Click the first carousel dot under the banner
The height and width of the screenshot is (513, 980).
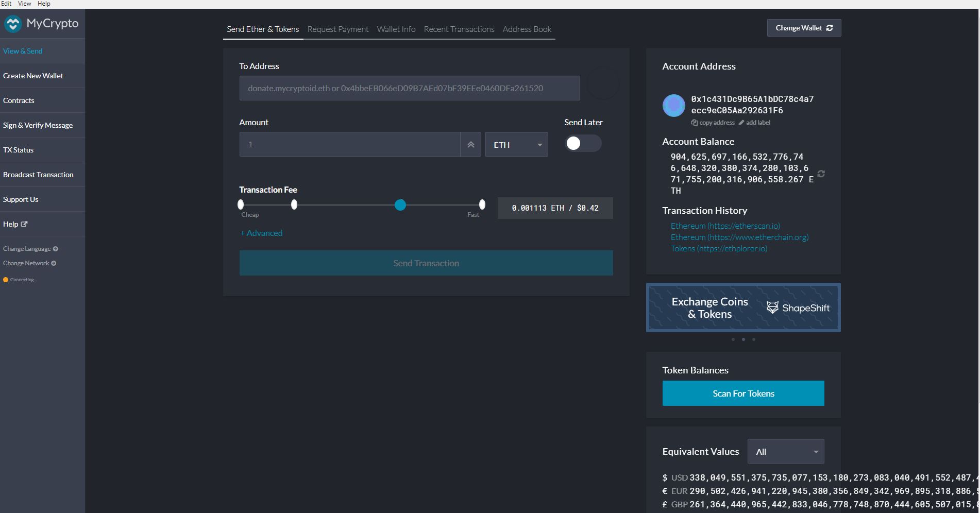(x=733, y=339)
